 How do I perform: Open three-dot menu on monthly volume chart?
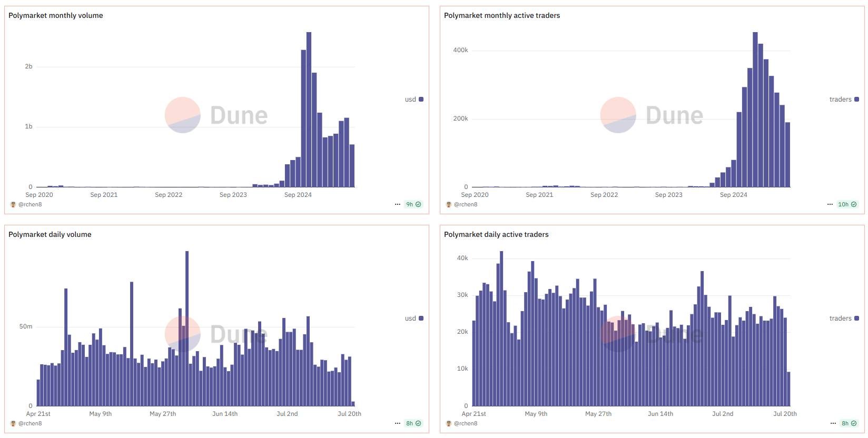pyautogui.click(x=398, y=204)
